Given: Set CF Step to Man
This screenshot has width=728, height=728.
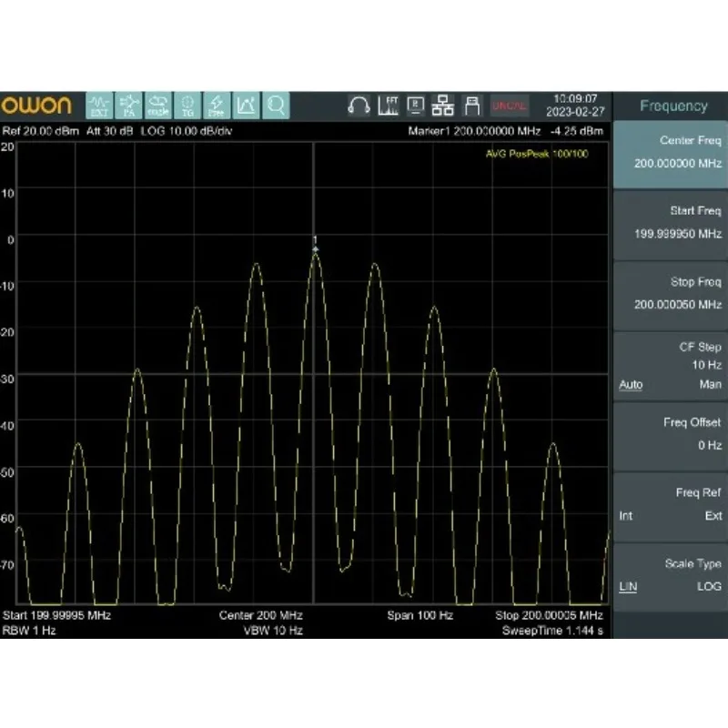Looking at the screenshot, I should (x=711, y=385).
